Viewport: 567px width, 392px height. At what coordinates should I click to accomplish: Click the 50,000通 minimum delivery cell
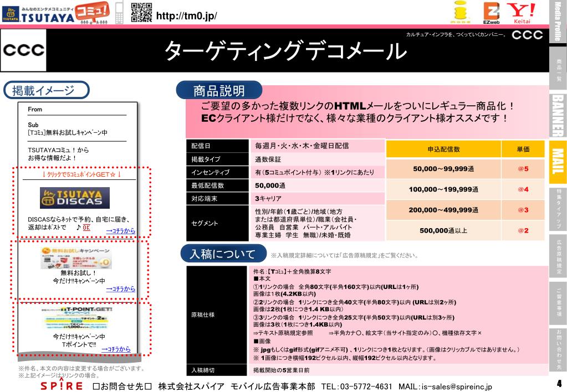pyautogui.click(x=318, y=185)
